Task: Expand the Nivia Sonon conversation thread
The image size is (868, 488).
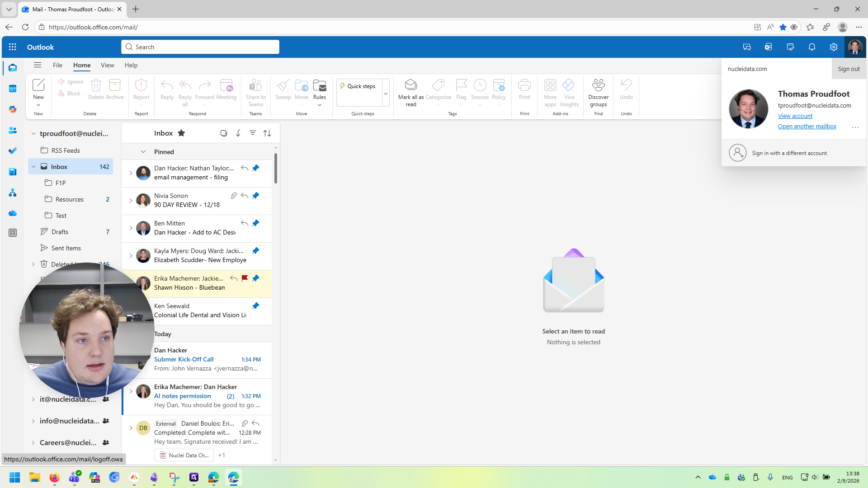Action: 131,201
